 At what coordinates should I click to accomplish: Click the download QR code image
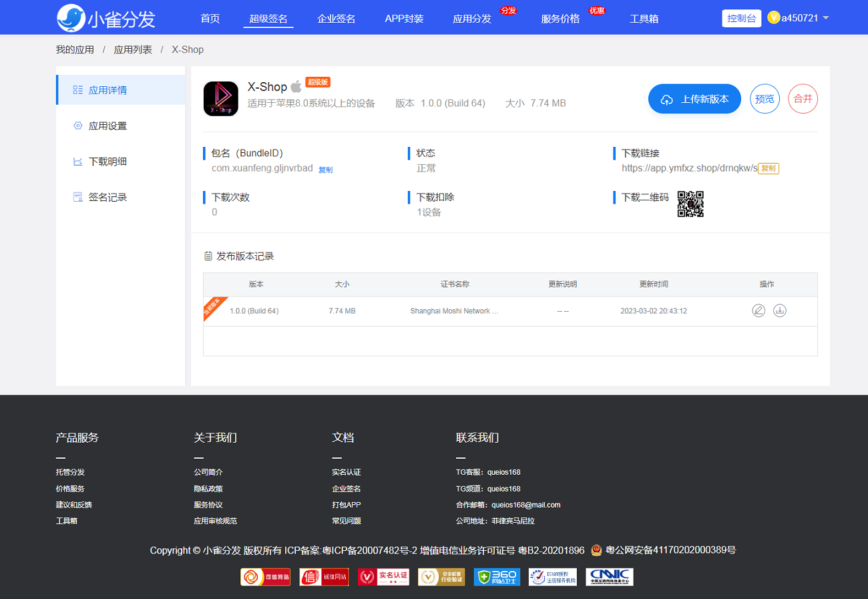point(690,204)
